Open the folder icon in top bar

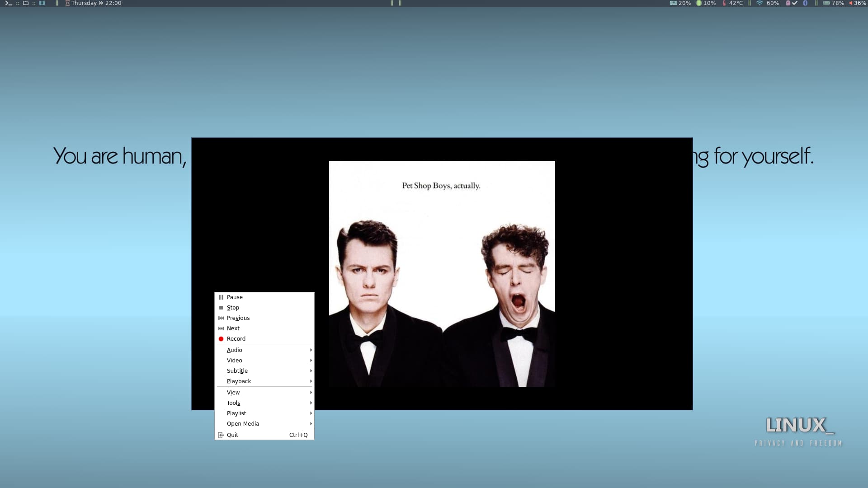coord(26,3)
